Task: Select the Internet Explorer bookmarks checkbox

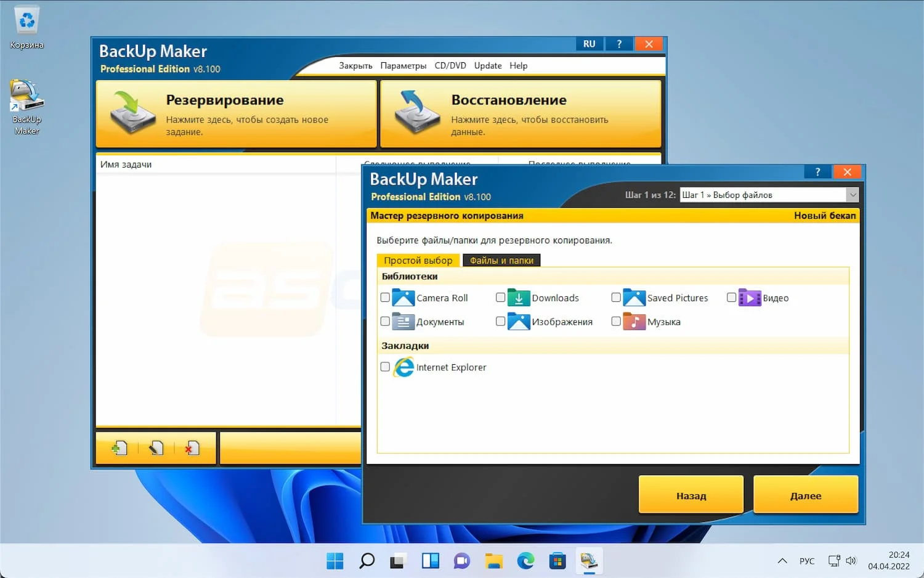Action: (384, 367)
